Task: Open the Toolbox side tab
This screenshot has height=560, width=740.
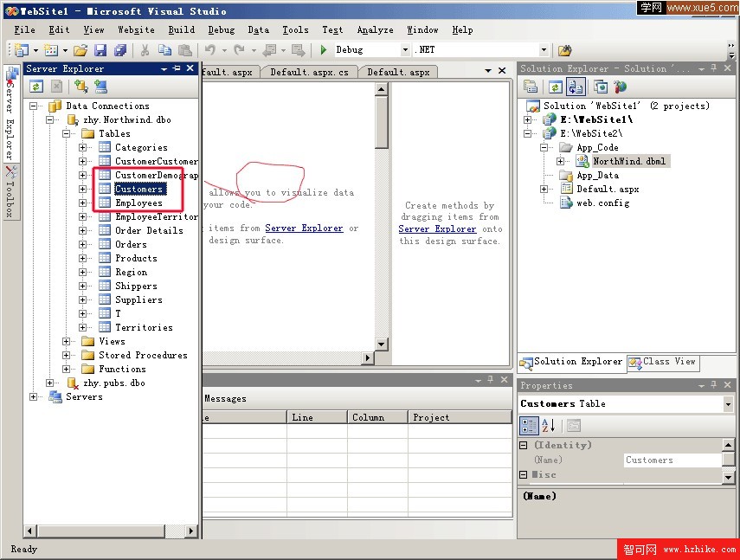Action: (11, 191)
